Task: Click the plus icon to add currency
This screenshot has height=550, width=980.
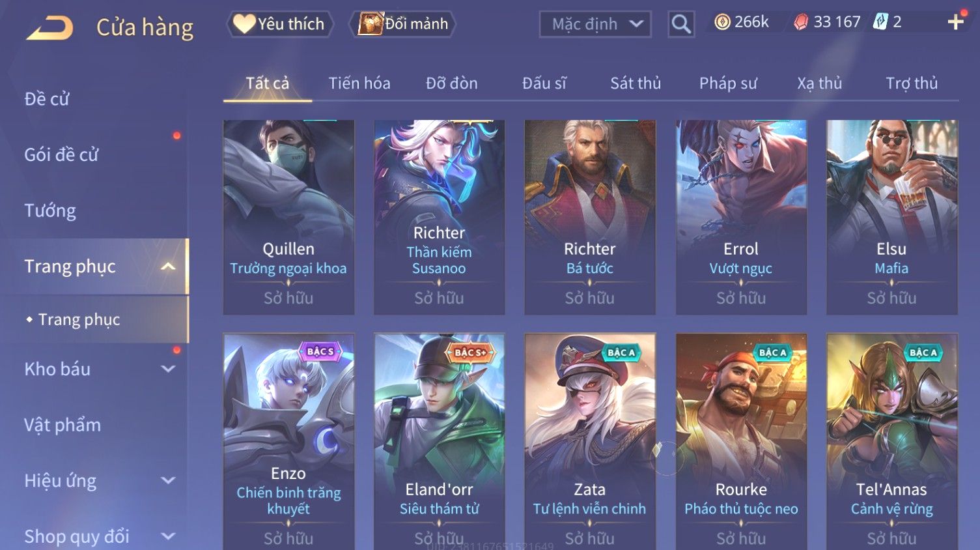Action: [955, 22]
